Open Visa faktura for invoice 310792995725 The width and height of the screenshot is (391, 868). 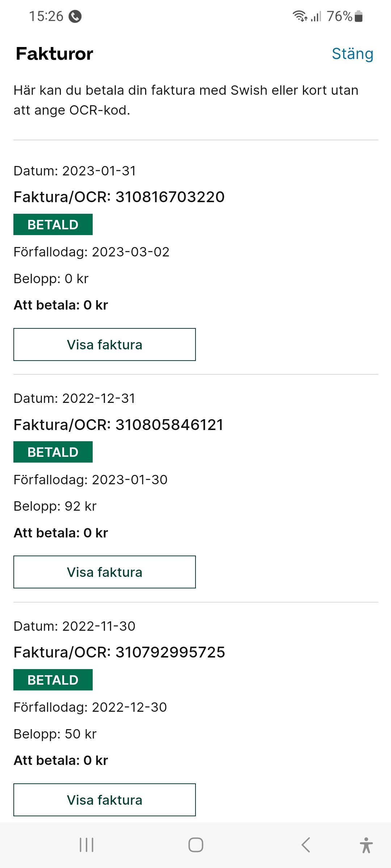pos(105,800)
